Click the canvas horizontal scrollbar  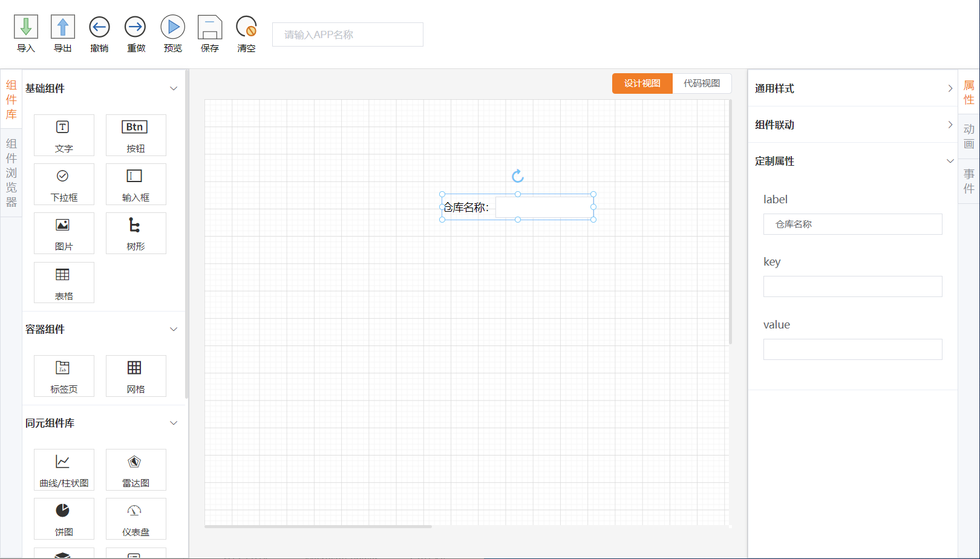tap(318, 526)
